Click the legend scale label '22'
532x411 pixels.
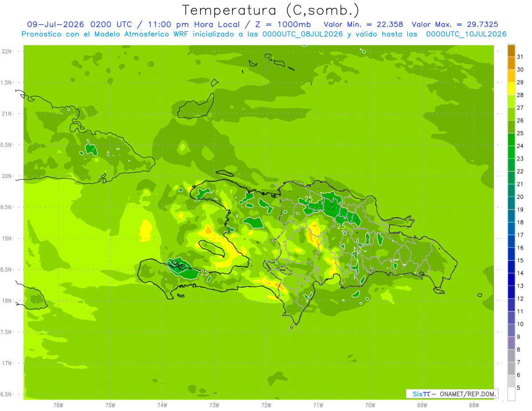520,171
